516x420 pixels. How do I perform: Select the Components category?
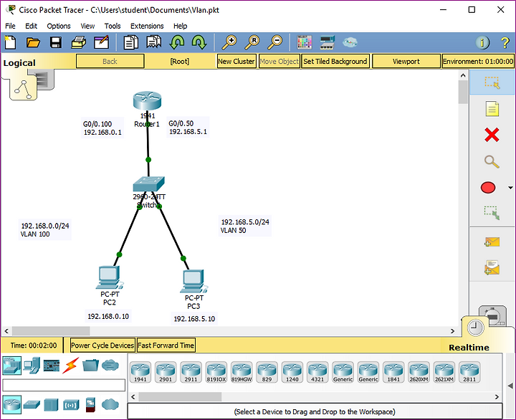(52, 366)
